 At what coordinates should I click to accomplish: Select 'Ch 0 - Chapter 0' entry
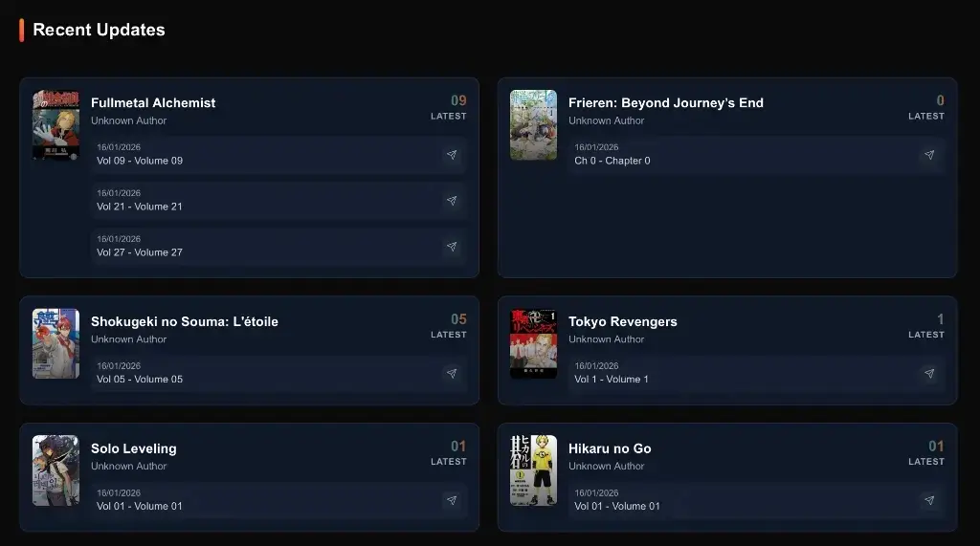click(757, 154)
